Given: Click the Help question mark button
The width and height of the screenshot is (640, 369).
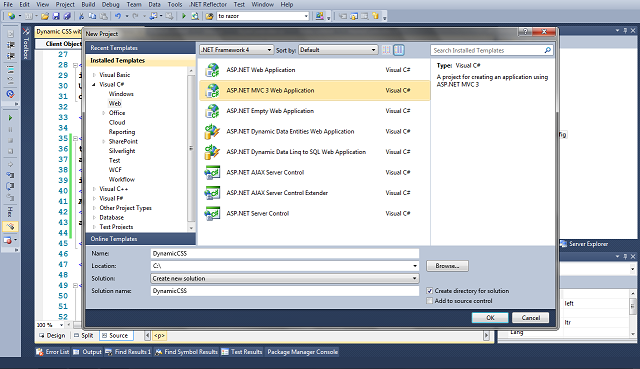Looking at the screenshot, I should 525,32.
